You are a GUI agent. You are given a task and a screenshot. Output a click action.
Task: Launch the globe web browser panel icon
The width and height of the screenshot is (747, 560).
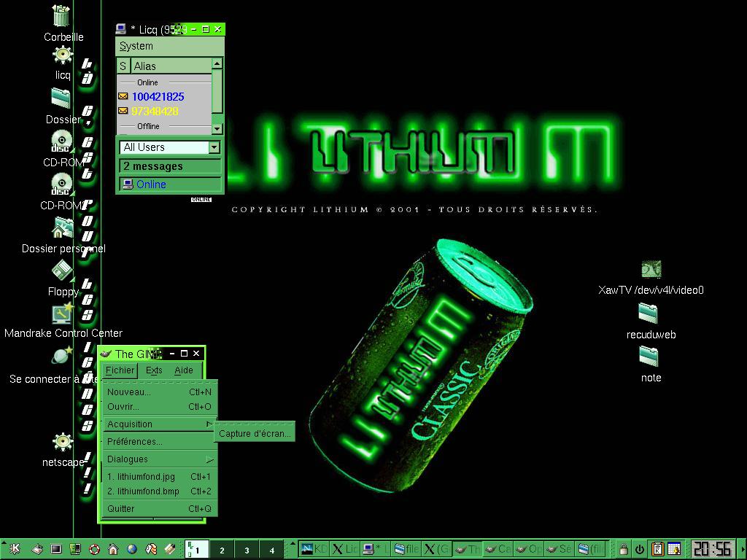coord(132,549)
